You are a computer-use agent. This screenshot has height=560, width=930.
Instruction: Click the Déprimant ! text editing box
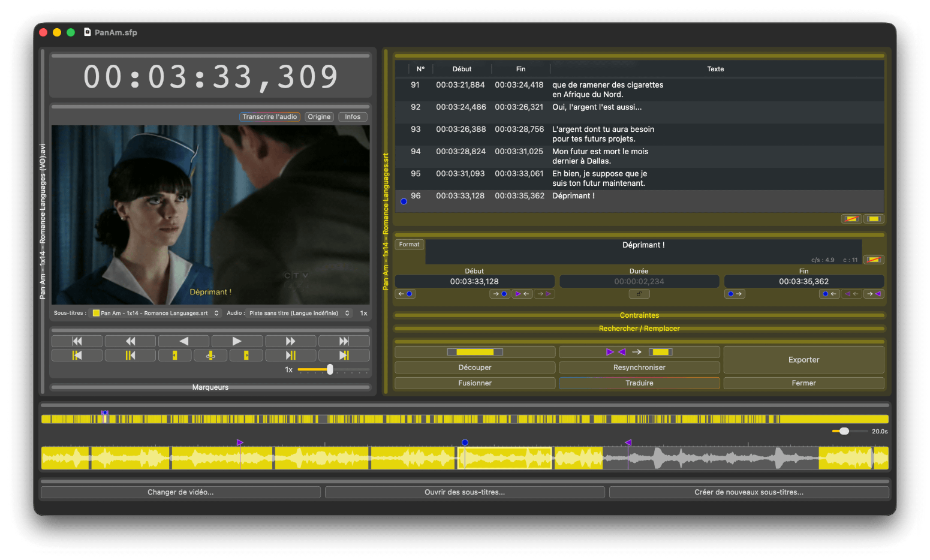(x=643, y=251)
